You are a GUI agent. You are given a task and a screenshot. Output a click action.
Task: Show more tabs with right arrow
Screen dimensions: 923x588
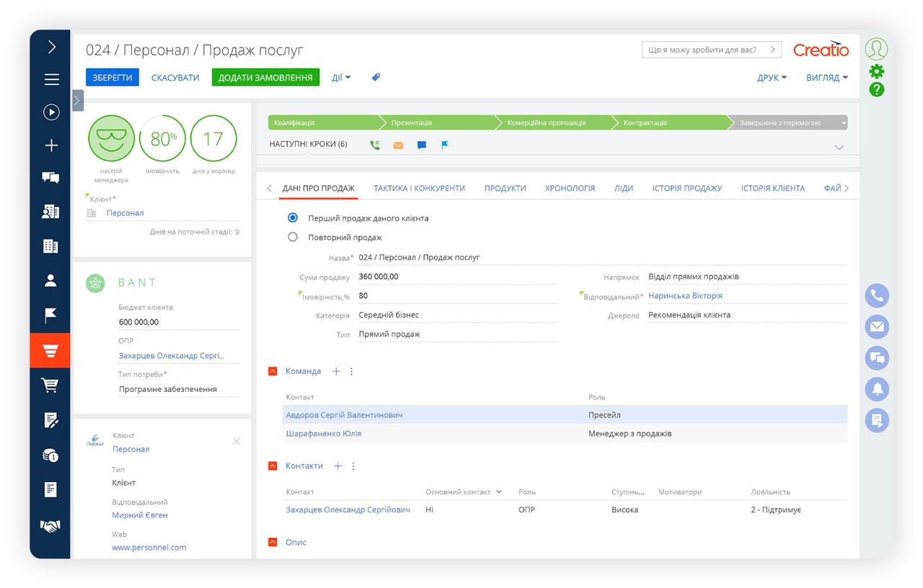pyautogui.click(x=847, y=188)
